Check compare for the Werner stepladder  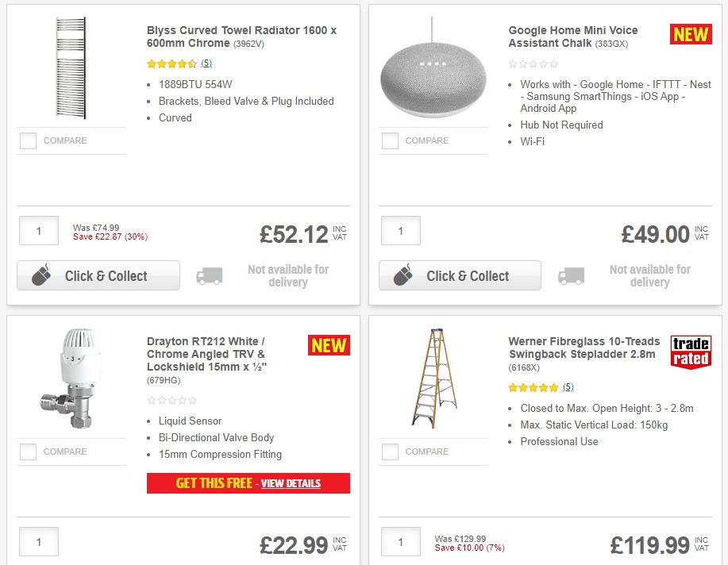(x=390, y=452)
